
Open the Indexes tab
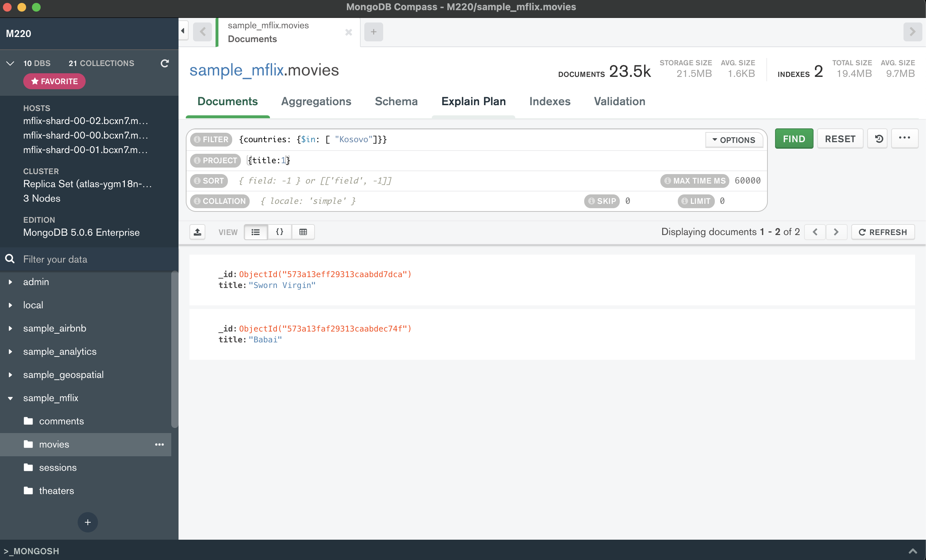(x=550, y=102)
